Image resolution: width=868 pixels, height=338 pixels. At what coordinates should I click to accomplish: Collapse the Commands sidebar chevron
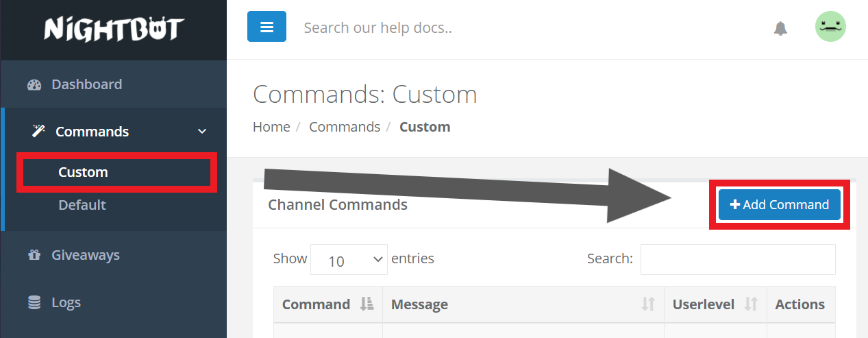tap(201, 132)
